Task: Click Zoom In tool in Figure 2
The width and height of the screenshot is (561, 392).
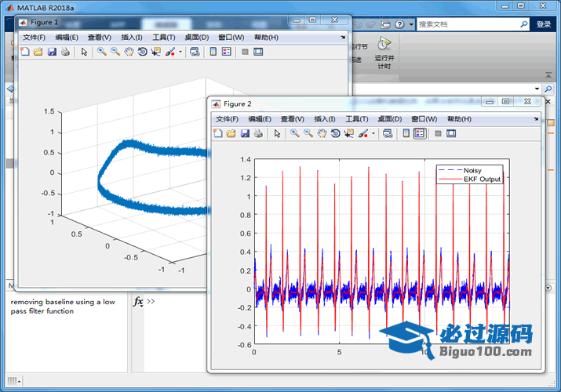Action: tap(295, 134)
